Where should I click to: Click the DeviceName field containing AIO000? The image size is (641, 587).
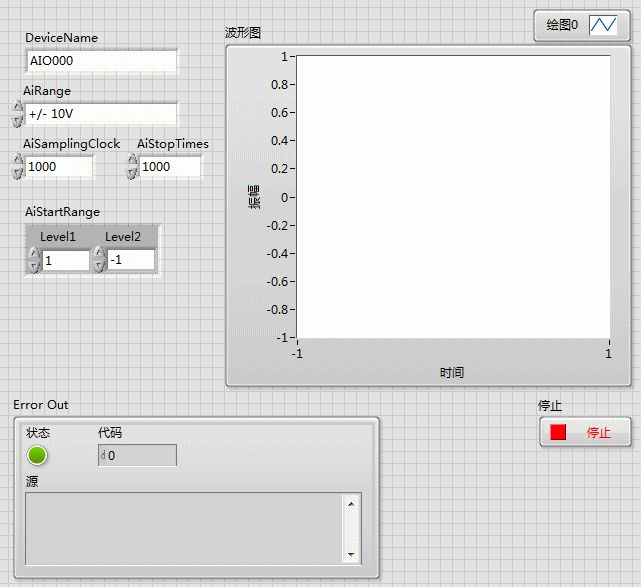click(101, 61)
